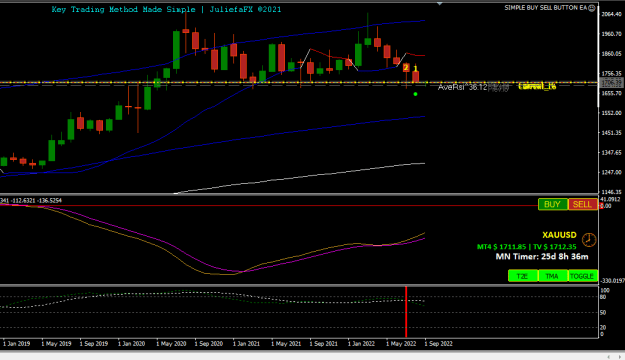The image size is (625, 360).
Task: Click the 2064.40 price scale label
Action: (611, 14)
